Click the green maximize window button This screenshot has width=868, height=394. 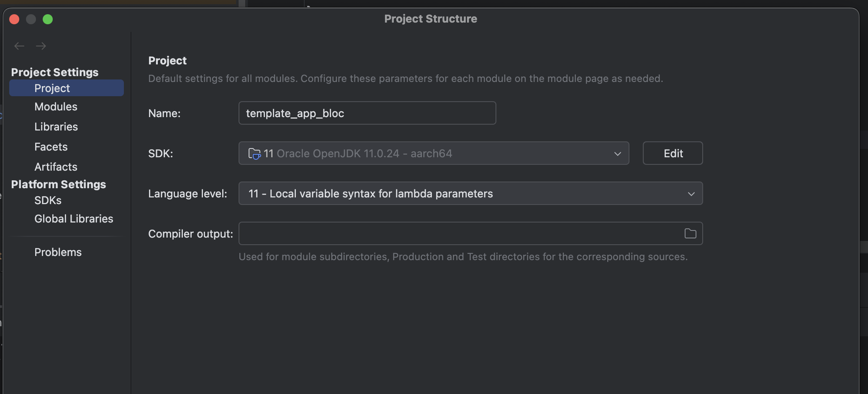pyautogui.click(x=48, y=19)
